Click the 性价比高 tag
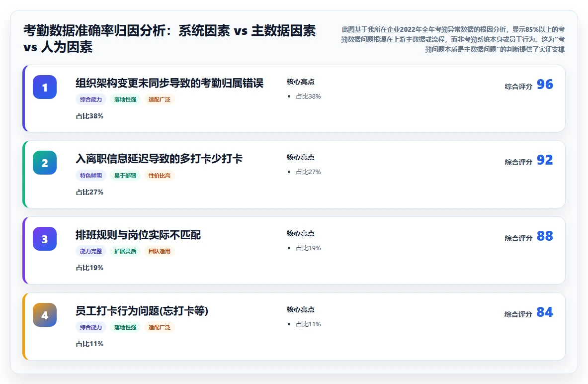588x384 pixels. coord(160,175)
